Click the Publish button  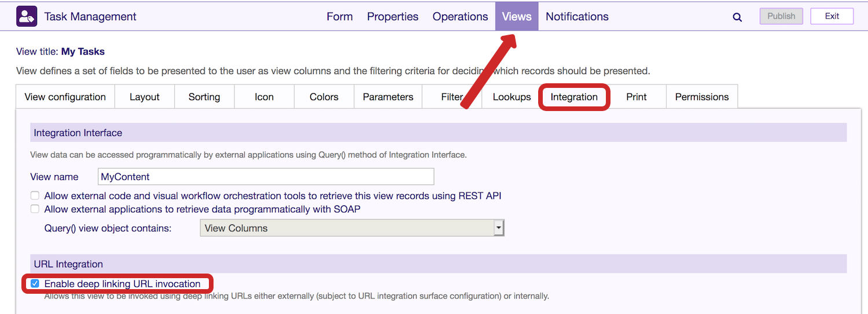pos(781,16)
